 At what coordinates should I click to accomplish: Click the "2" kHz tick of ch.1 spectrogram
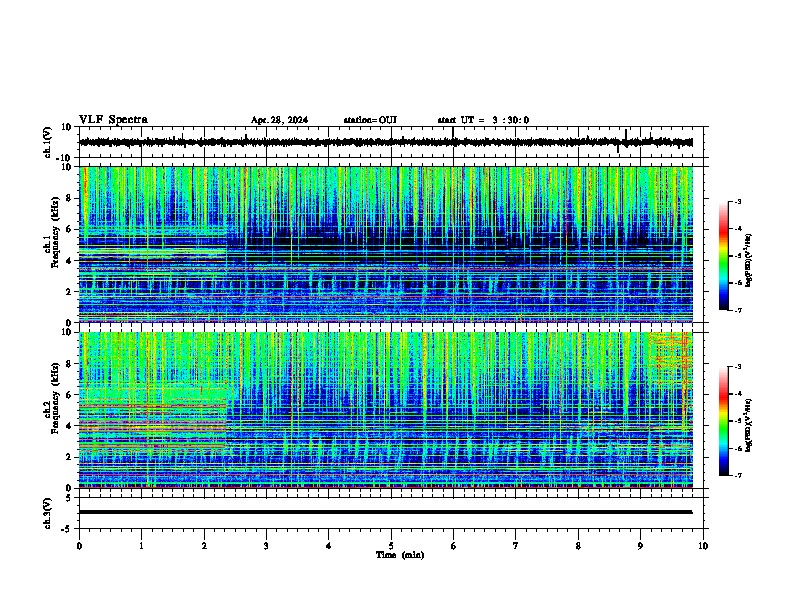[69, 292]
